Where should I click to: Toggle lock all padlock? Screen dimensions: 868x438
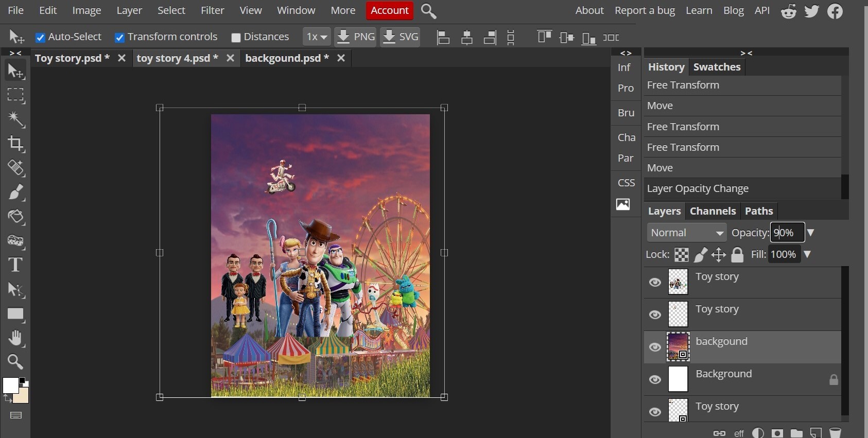coord(737,255)
